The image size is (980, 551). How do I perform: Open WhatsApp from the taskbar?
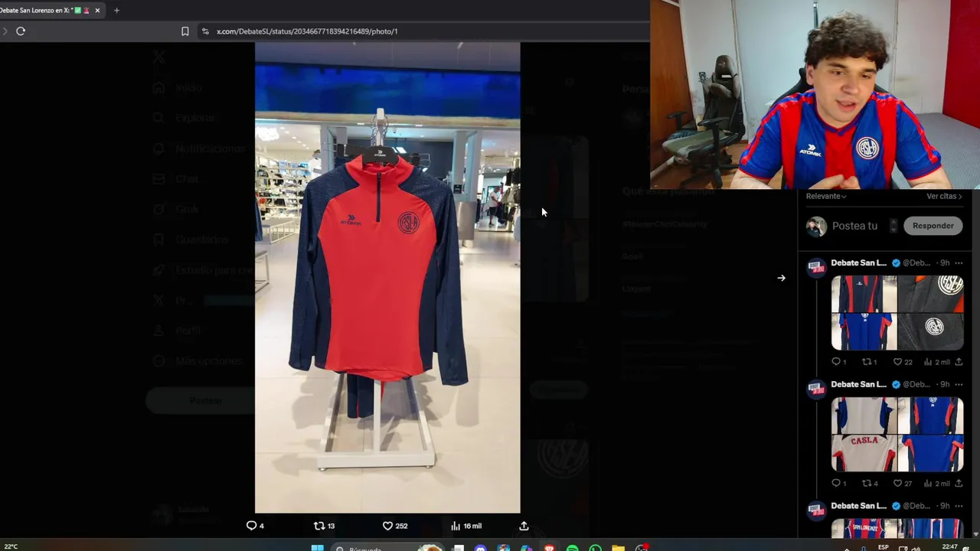(x=595, y=548)
